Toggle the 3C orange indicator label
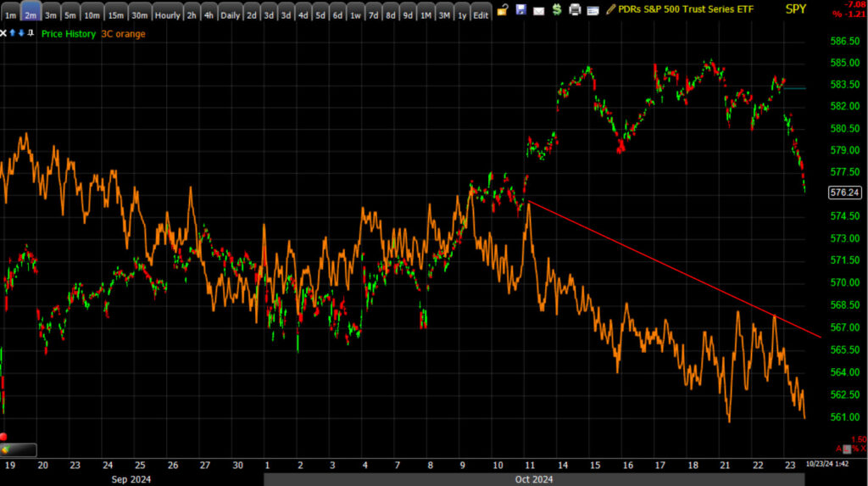The width and height of the screenshot is (868, 486). [x=123, y=34]
